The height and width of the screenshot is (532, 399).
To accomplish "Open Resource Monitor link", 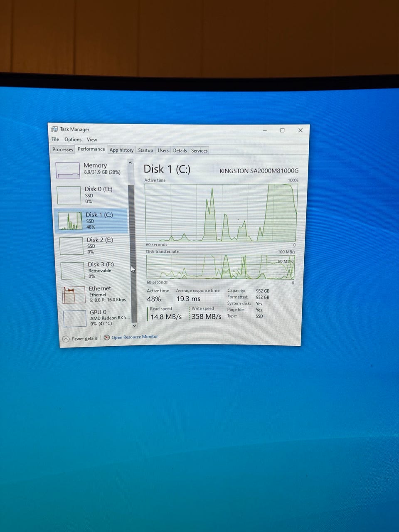I will coord(135,337).
